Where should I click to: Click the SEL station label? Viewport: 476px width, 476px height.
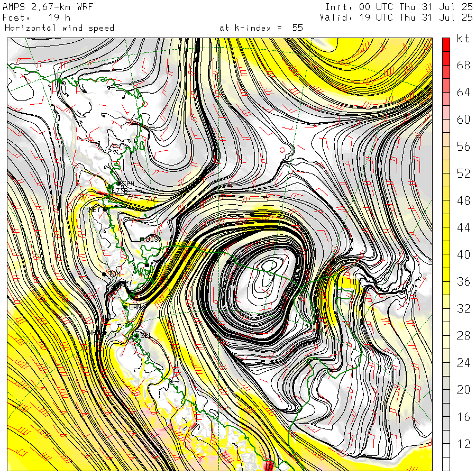145,335
